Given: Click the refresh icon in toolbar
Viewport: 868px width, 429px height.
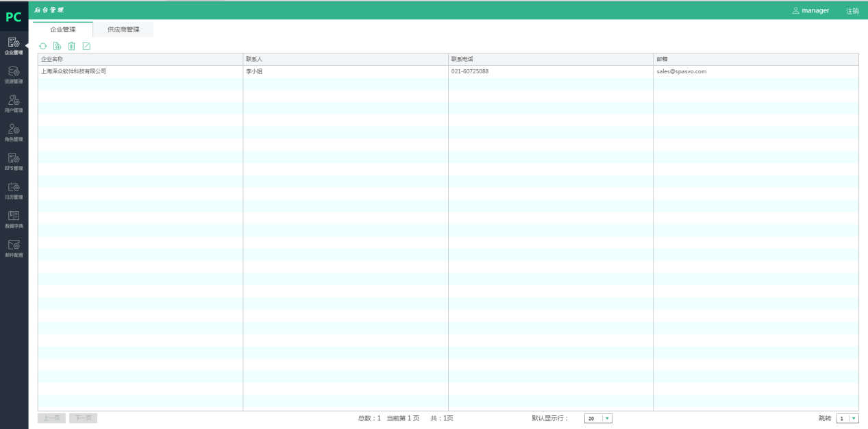Looking at the screenshot, I should [42, 46].
